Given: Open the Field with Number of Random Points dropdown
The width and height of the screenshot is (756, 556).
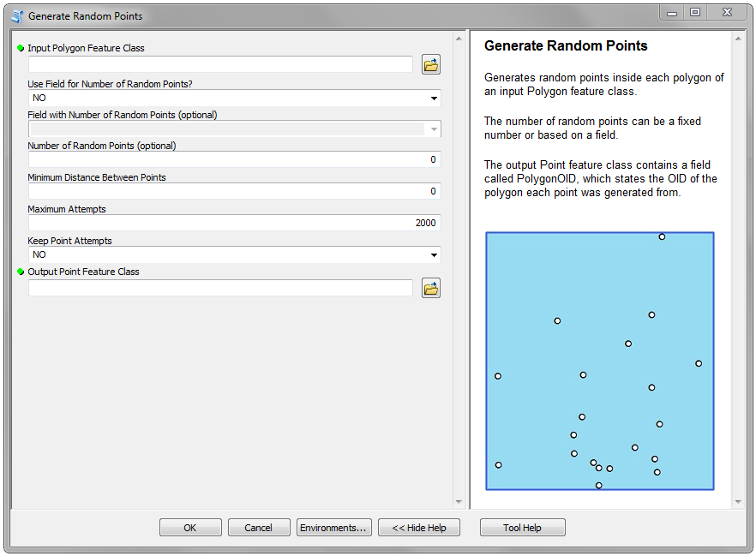Looking at the screenshot, I should coord(434,129).
